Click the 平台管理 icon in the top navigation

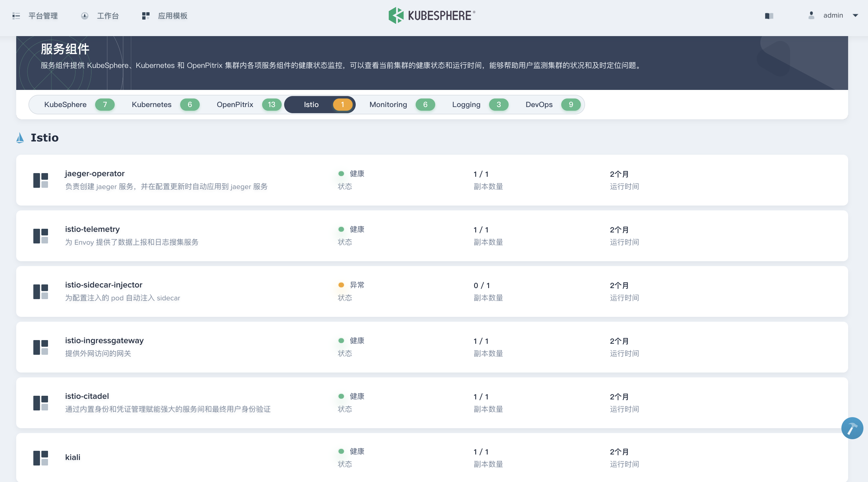click(16, 16)
